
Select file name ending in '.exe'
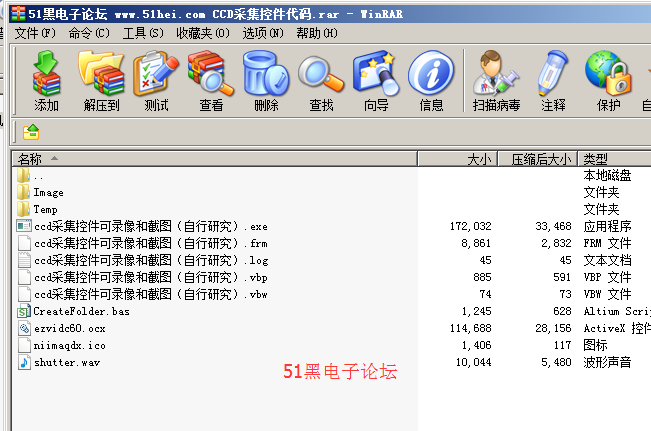[x=151, y=226]
